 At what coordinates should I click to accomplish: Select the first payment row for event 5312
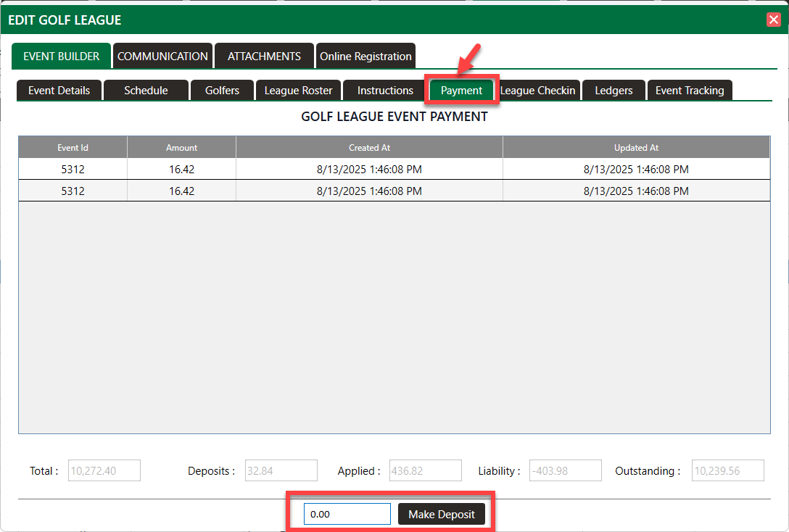pos(369,170)
